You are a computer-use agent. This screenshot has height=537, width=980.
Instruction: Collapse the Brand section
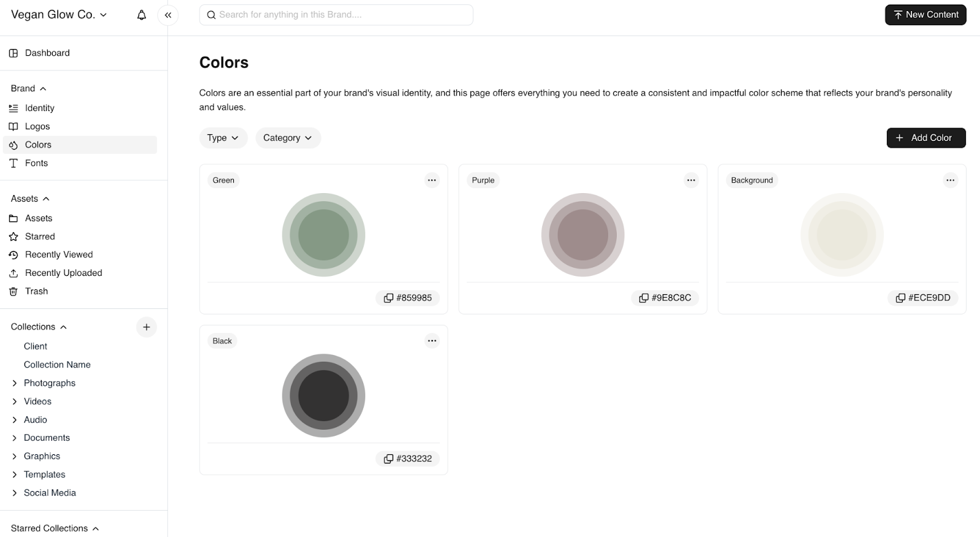pos(29,88)
